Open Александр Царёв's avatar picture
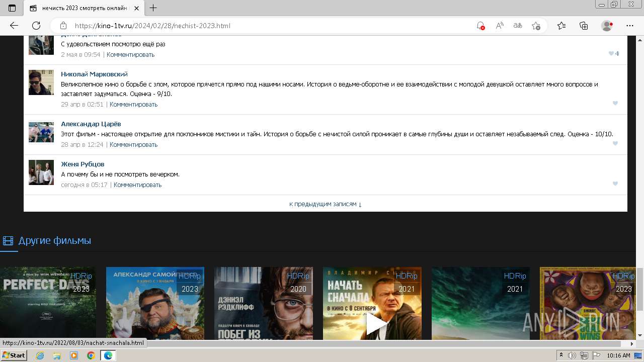Viewport: 644px width, 362px height. click(41, 132)
